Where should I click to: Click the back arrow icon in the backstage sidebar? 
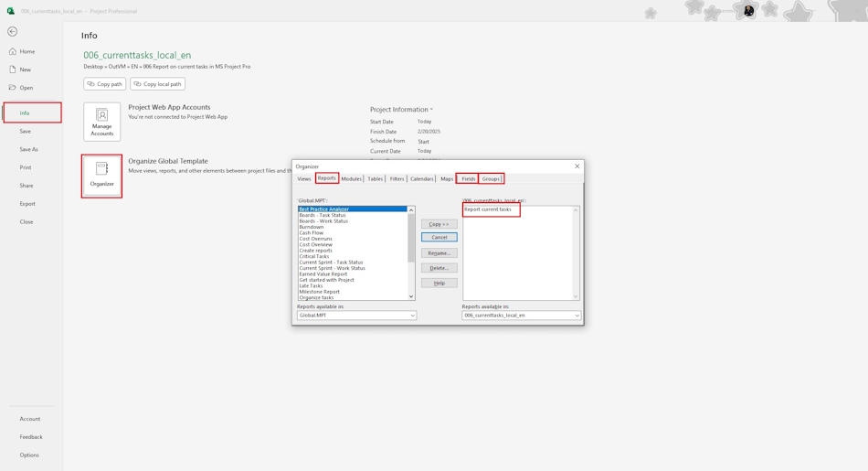pyautogui.click(x=12, y=32)
